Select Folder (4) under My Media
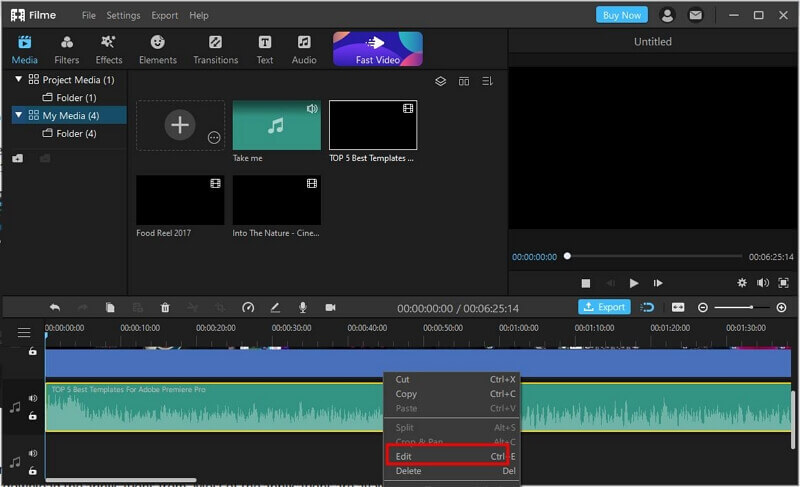 click(x=69, y=133)
